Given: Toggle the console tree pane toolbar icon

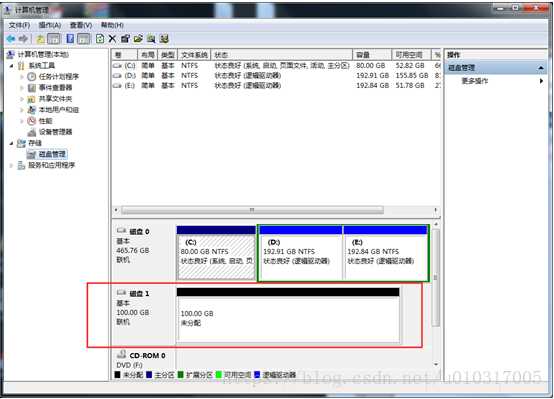Looking at the screenshot, I should pyautogui.click(x=54, y=39).
